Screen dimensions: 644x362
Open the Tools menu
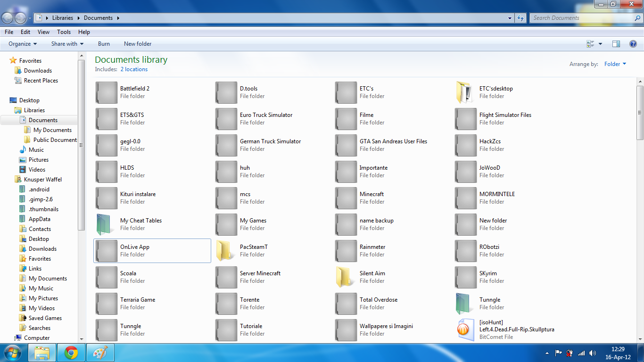point(64,32)
